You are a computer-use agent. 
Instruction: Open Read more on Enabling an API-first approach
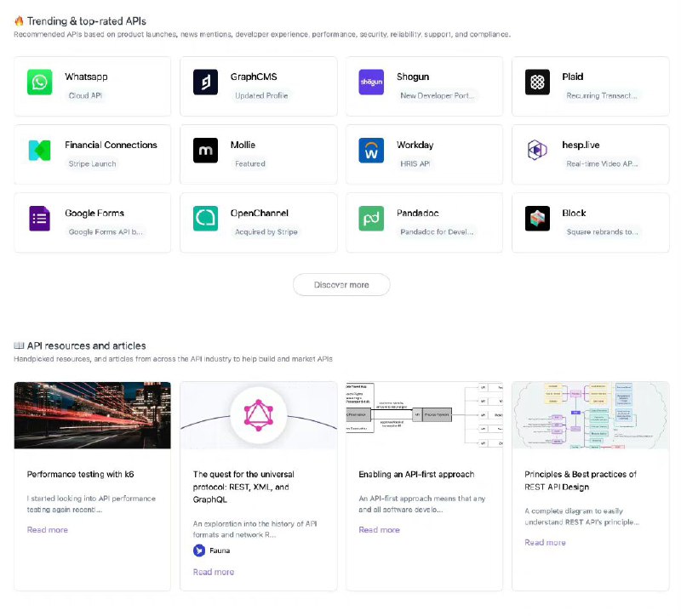379,529
